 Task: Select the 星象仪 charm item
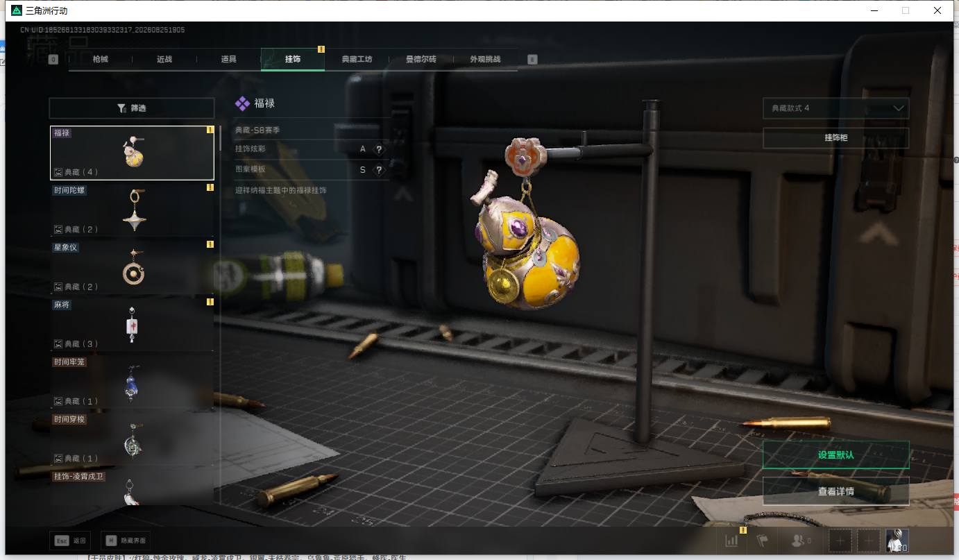coord(133,266)
